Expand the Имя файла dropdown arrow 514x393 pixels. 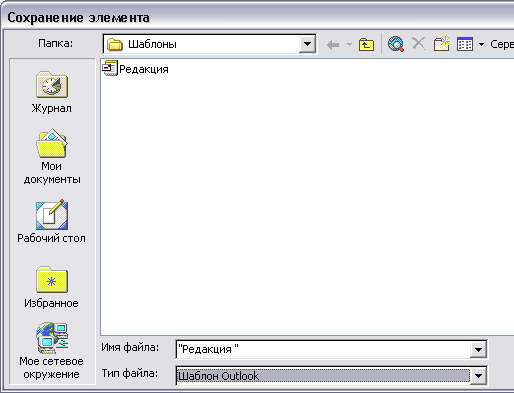pyautogui.click(x=478, y=350)
